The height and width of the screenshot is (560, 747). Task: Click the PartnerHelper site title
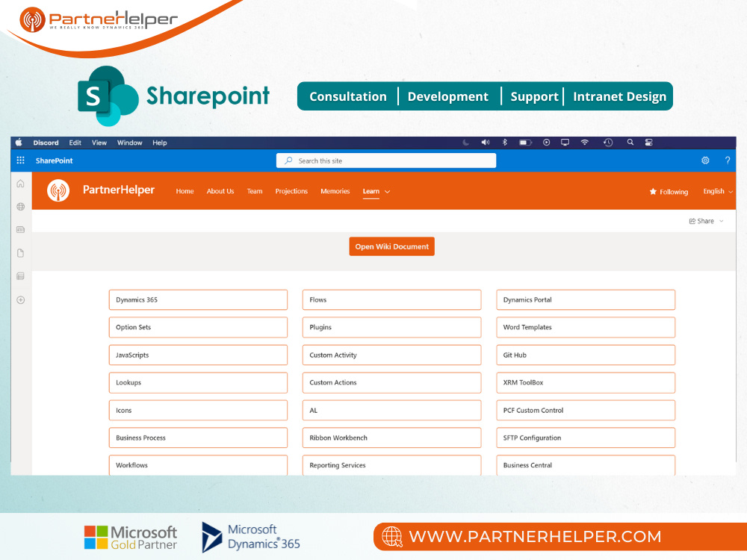click(119, 190)
